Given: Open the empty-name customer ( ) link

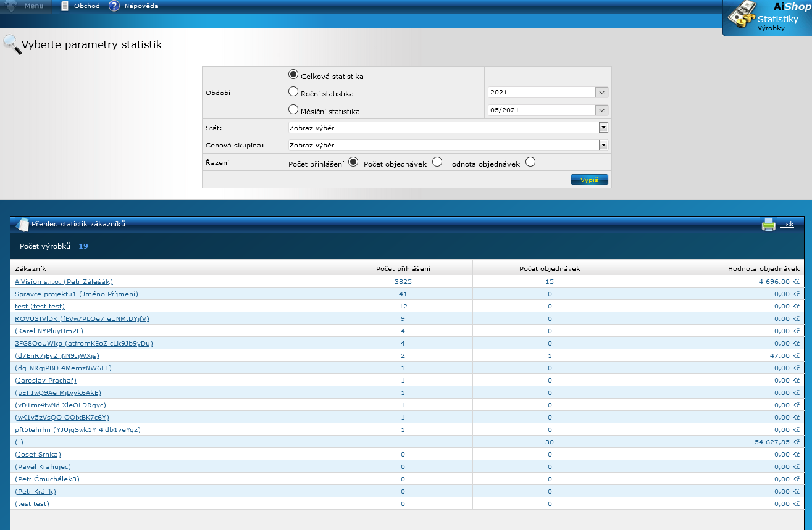Looking at the screenshot, I should click(19, 442).
